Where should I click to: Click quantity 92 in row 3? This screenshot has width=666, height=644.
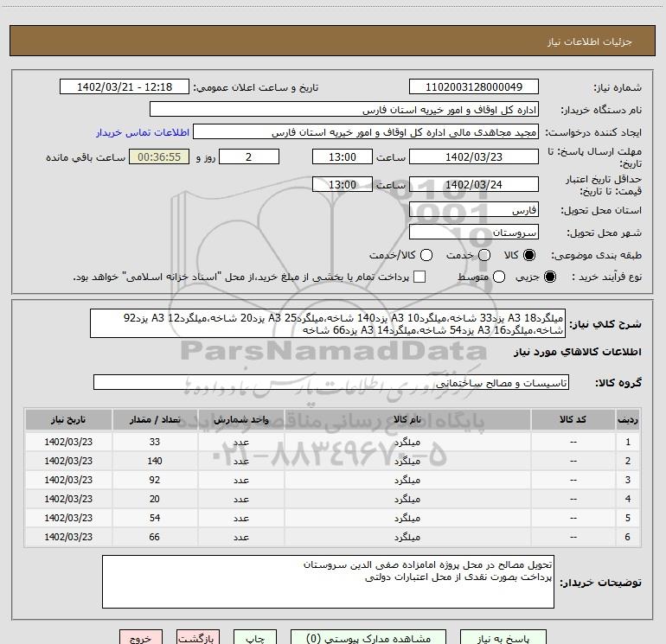tap(155, 480)
